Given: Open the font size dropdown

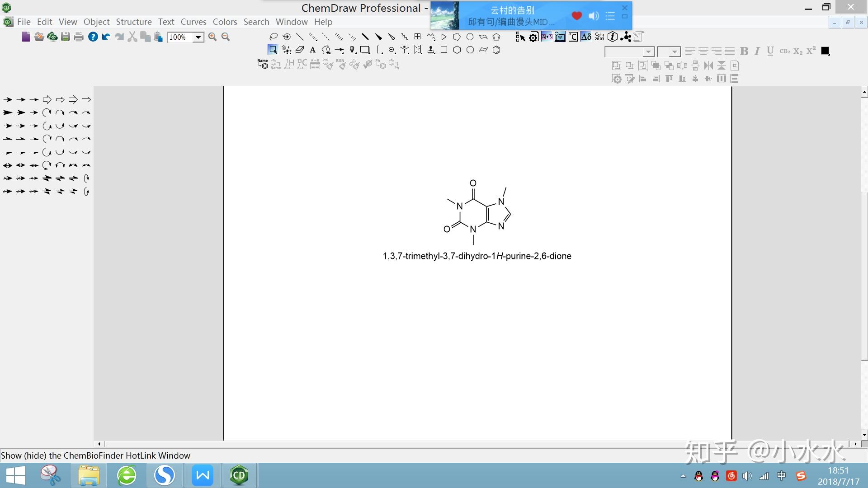Looking at the screenshot, I should pyautogui.click(x=675, y=52).
